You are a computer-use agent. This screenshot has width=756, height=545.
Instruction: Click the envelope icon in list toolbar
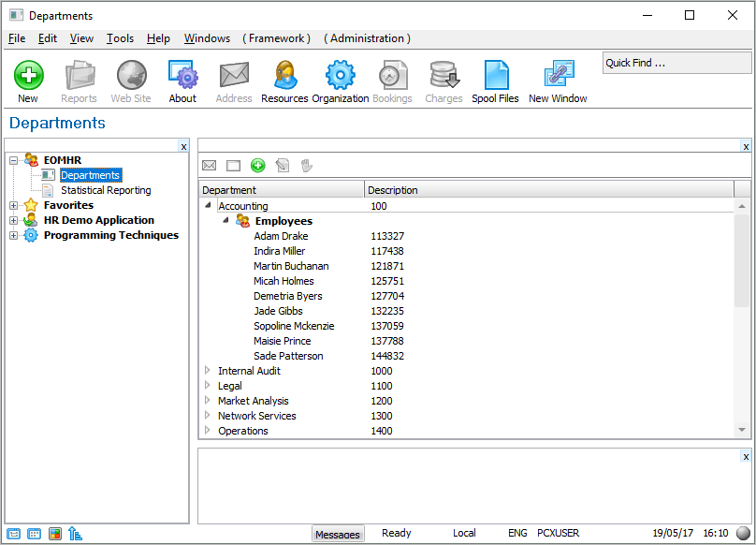point(210,166)
